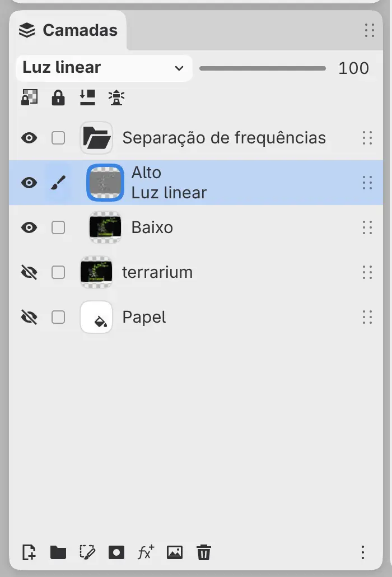Click the Baixo row drag handle
Image resolution: width=392 pixels, height=577 pixels.
coord(367,227)
